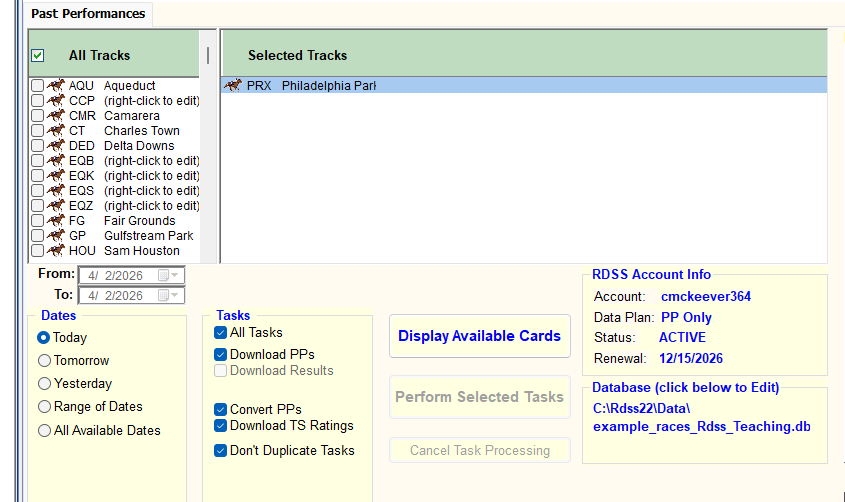Click the horse icon beside AQU Aqueduct
Viewport: 845px width, 502px height.
pos(56,85)
